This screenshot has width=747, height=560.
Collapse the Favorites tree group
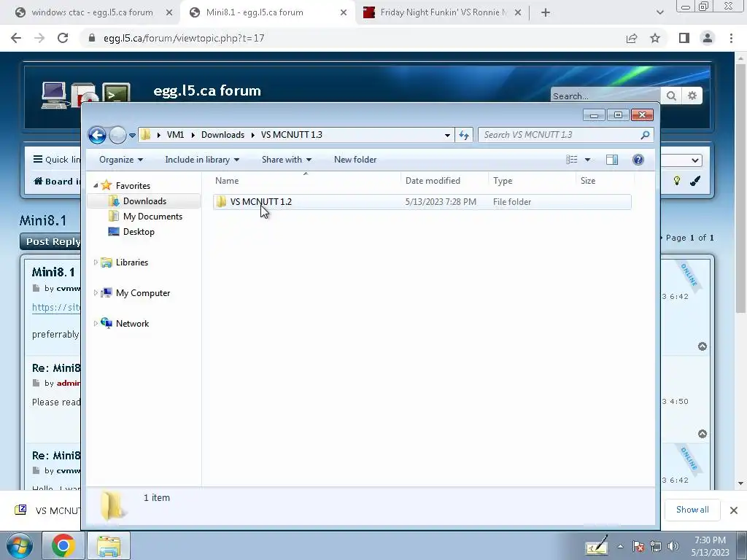(96, 185)
